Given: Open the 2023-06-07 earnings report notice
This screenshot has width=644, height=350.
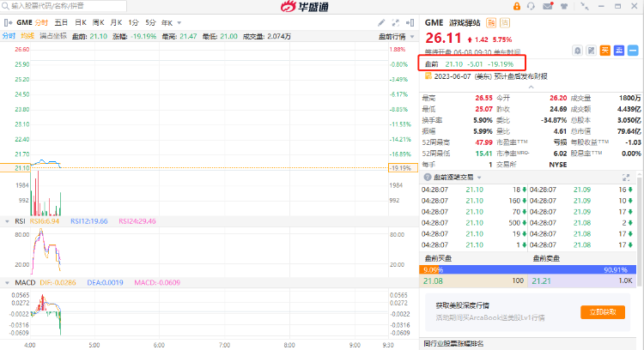Looking at the screenshot, I should tap(489, 76).
